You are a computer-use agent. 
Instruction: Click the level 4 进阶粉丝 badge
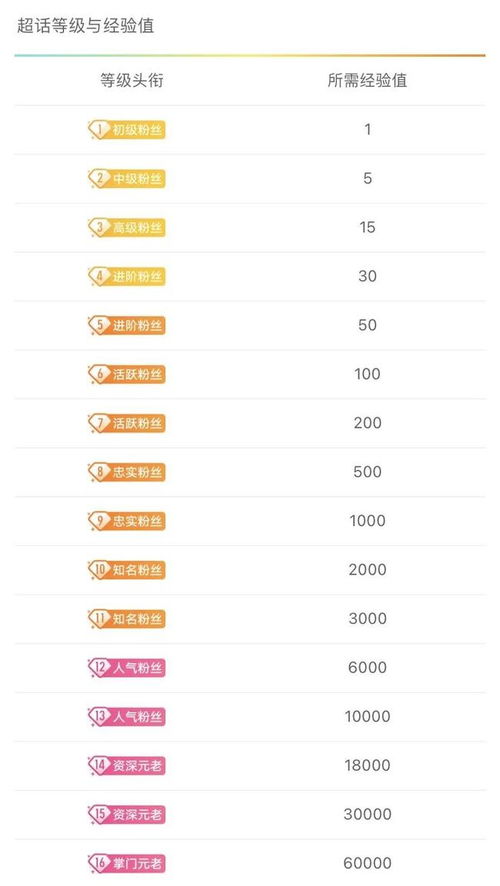click(x=127, y=276)
